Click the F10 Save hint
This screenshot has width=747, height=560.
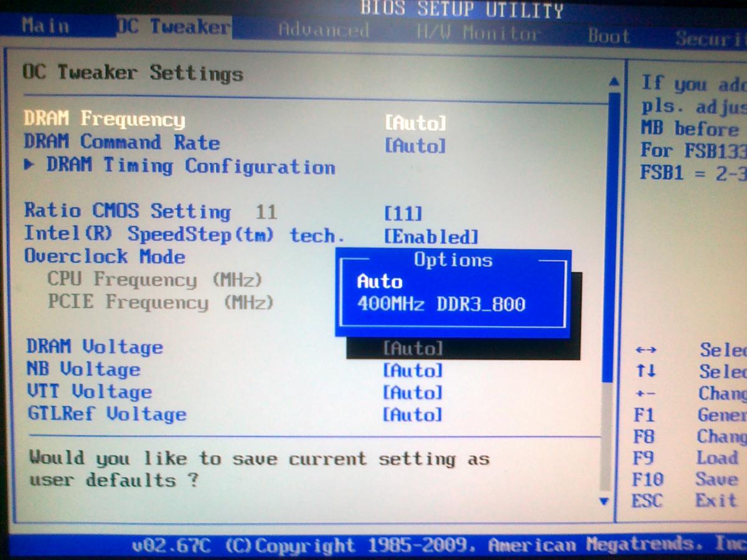[x=685, y=480]
